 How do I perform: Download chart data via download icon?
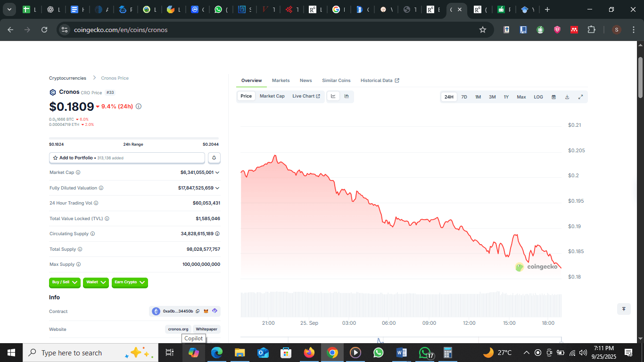coord(567,97)
